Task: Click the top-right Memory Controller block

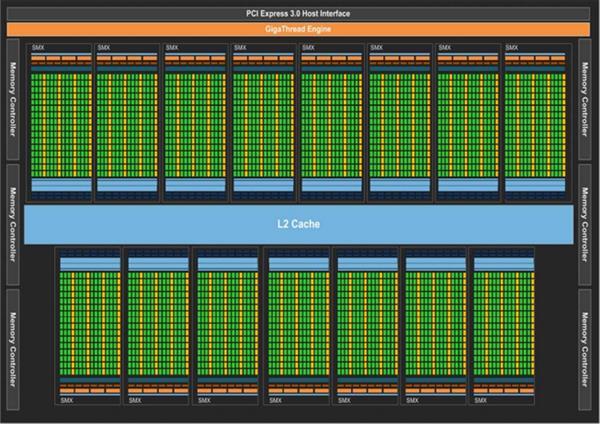Action: 585,100
